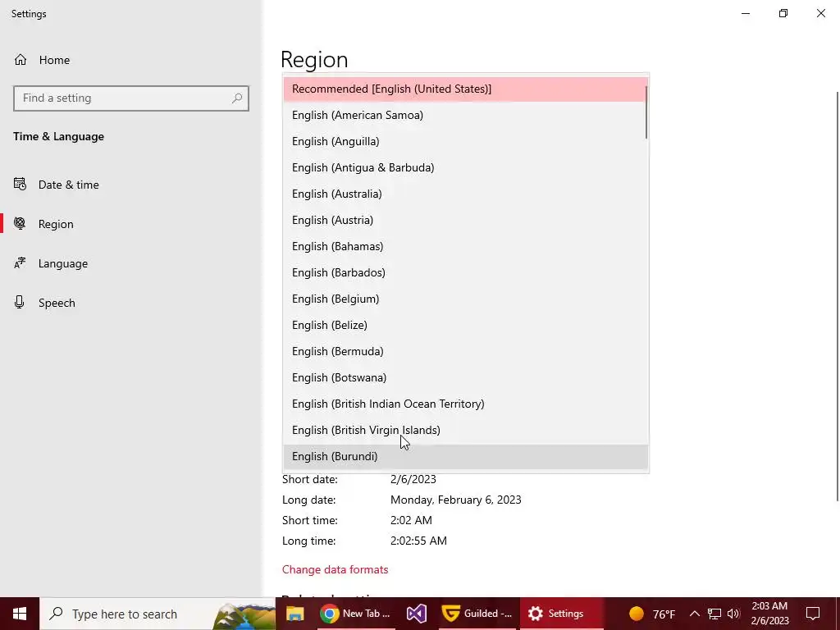Select English (Belgium) option
840x630 pixels.
tap(466, 299)
